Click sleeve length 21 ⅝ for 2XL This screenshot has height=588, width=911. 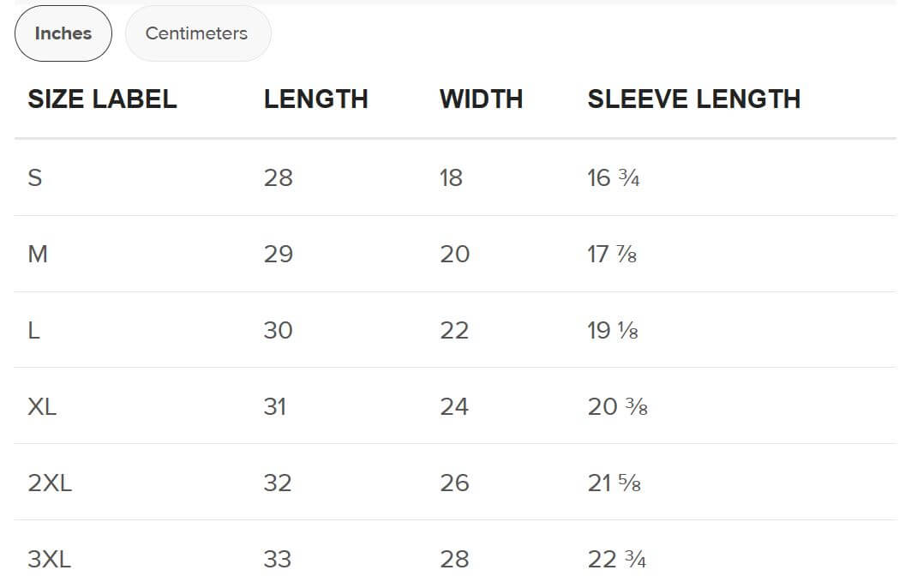tap(614, 483)
